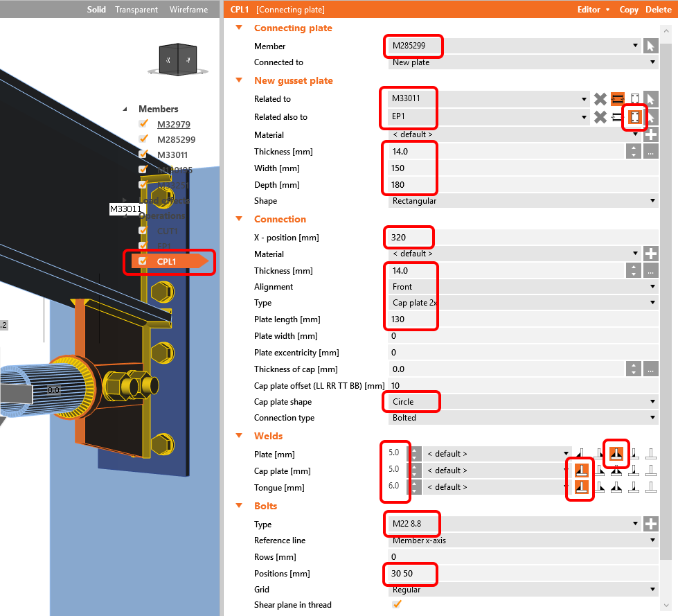Open Reference line Member x-axis dropdown
678x616 pixels.
click(652, 540)
